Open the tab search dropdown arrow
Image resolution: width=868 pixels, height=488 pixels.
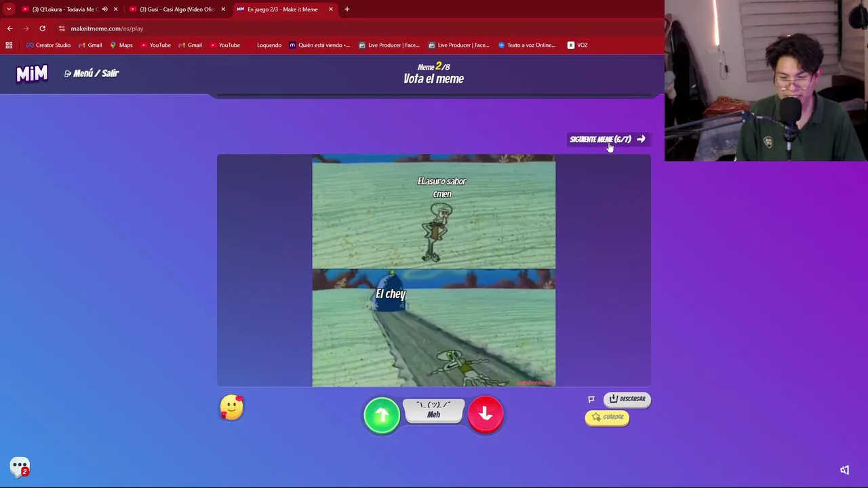9,9
